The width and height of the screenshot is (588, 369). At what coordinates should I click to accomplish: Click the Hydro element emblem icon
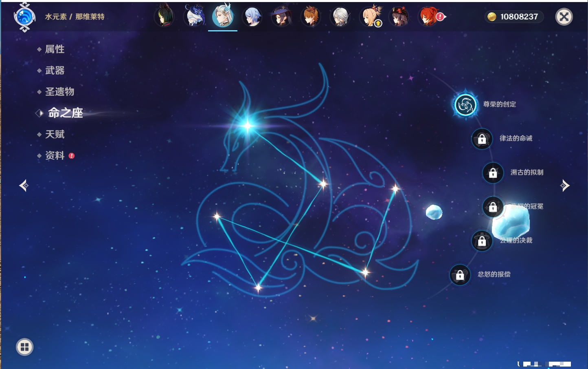[24, 17]
